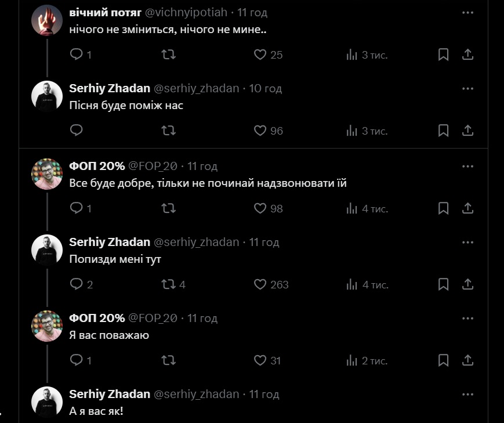
Task: Like the 'Все буде добре' tweet by ФОП 20%
Action: (x=260, y=208)
